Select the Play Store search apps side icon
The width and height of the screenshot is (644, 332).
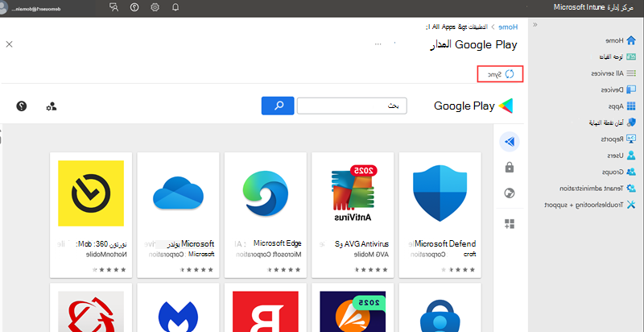pos(510,142)
